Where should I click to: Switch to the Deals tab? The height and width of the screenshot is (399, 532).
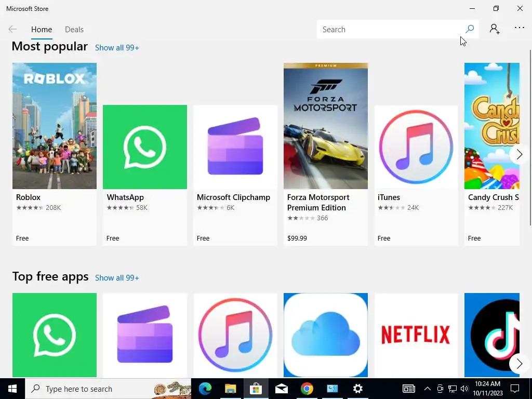click(74, 30)
